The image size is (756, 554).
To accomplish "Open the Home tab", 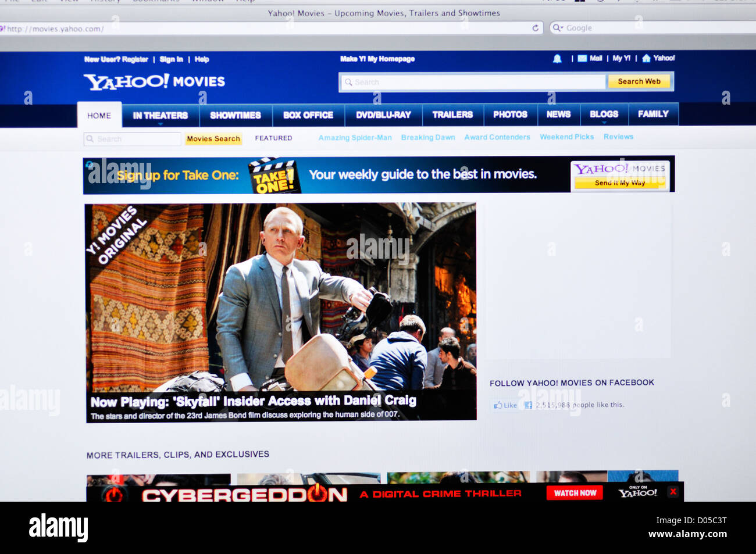I will tap(99, 115).
